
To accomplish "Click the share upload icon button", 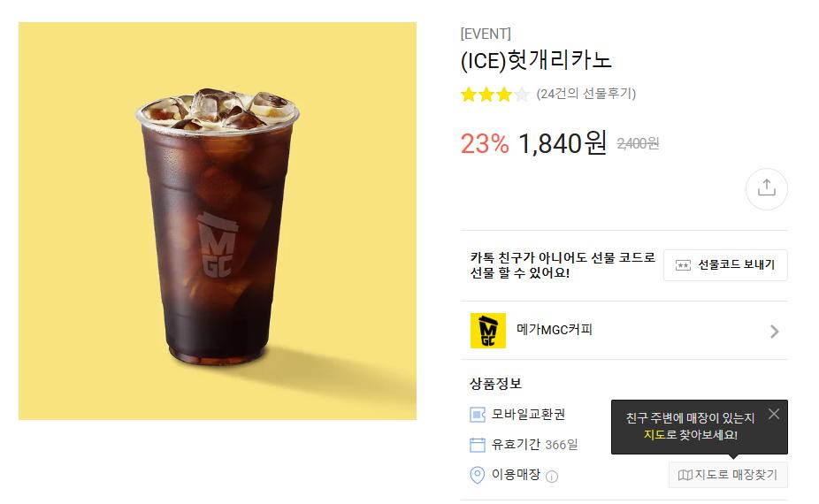I will click(x=766, y=188).
